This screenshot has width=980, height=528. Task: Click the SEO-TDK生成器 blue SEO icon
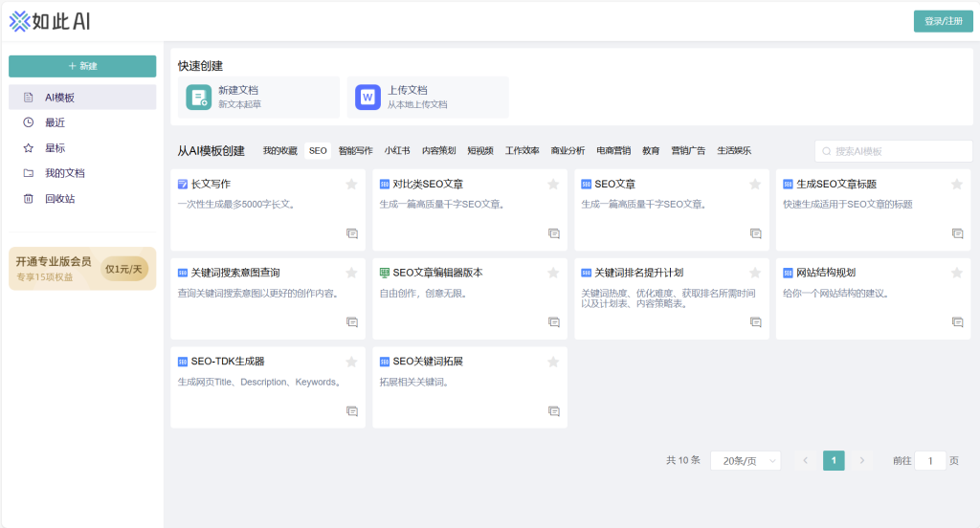183,362
